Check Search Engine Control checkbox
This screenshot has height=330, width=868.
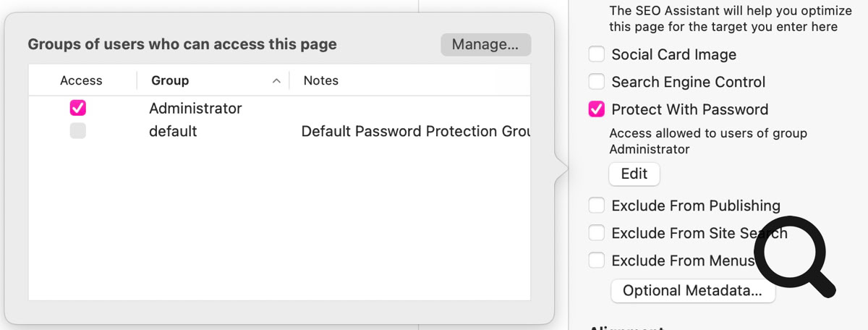(x=596, y=82)
